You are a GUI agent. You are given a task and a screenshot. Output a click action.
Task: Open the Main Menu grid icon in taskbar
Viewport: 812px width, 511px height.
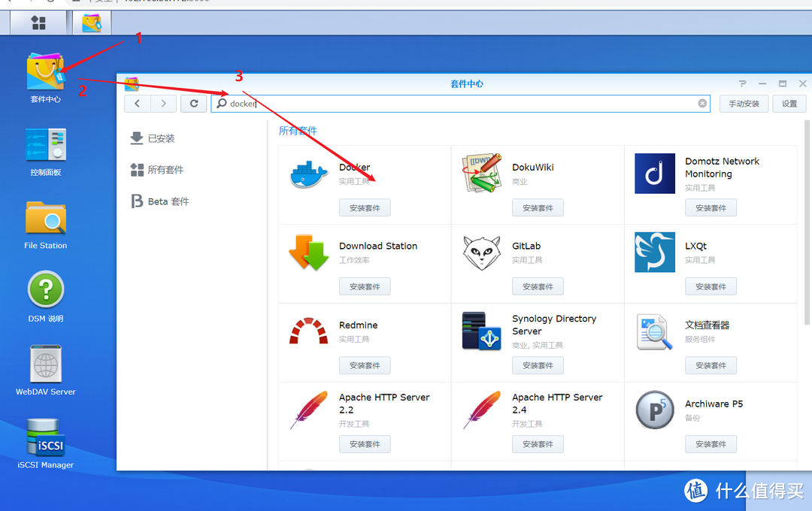(38, 23)
